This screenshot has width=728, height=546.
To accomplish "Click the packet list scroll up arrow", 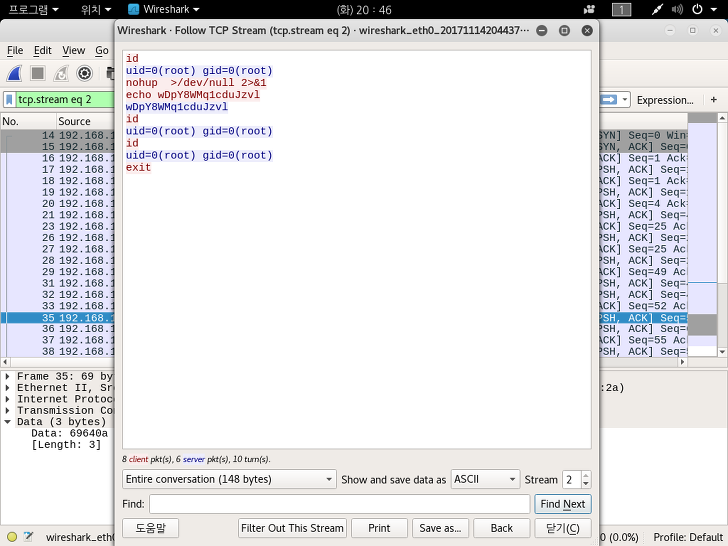I will click(722, 118).
